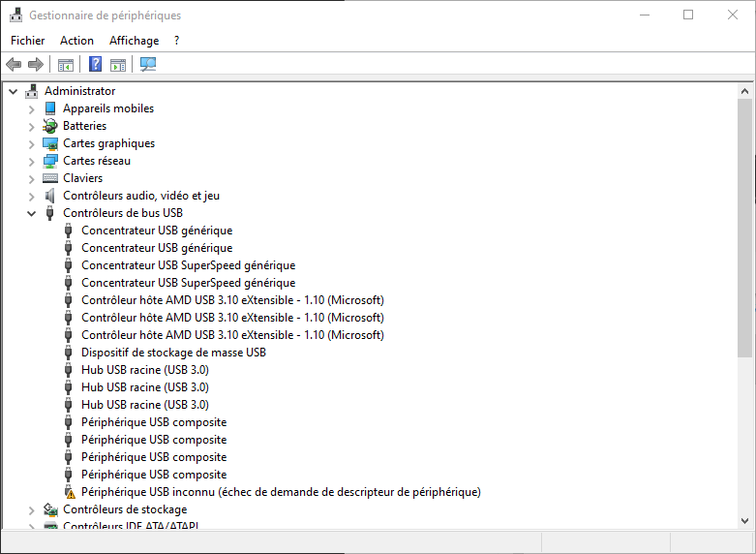Click the Administrator computer icon

point(32,91)
